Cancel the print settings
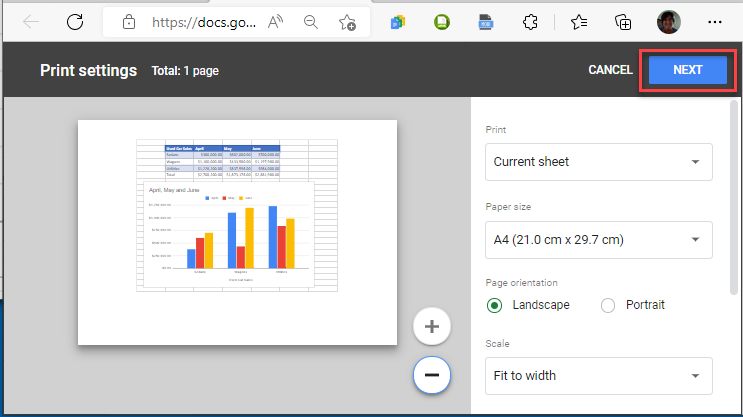The height and width of the screenshot is (417, 743). pos(610,70)
